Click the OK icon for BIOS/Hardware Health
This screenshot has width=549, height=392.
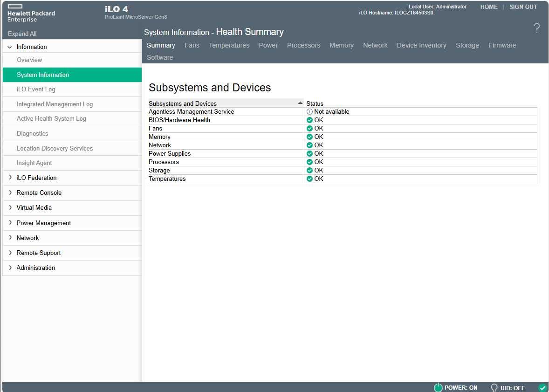[x=309, y=120]
